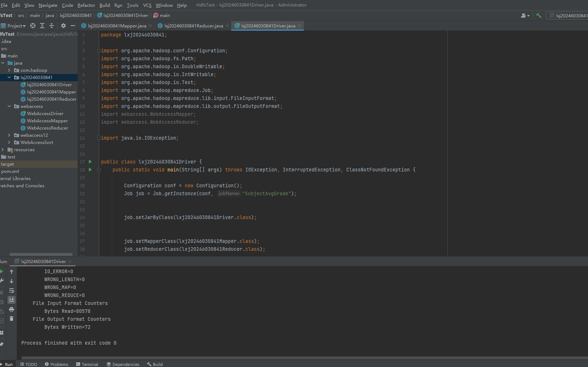Viewport: 588px width, 367px height.
Task: Toggle soft-wrap in Run console
Action: (x=12, y=290)
